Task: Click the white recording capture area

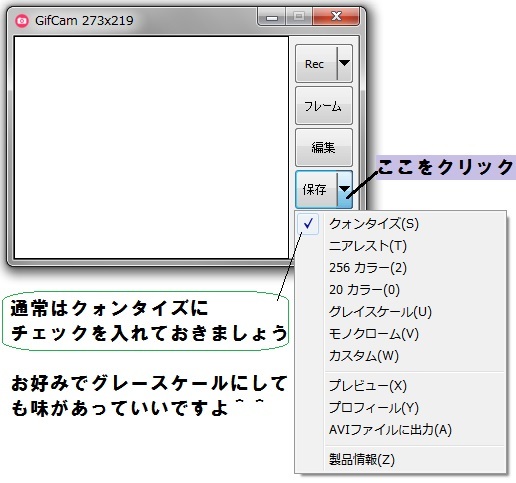Action: [x=151, y=147]
